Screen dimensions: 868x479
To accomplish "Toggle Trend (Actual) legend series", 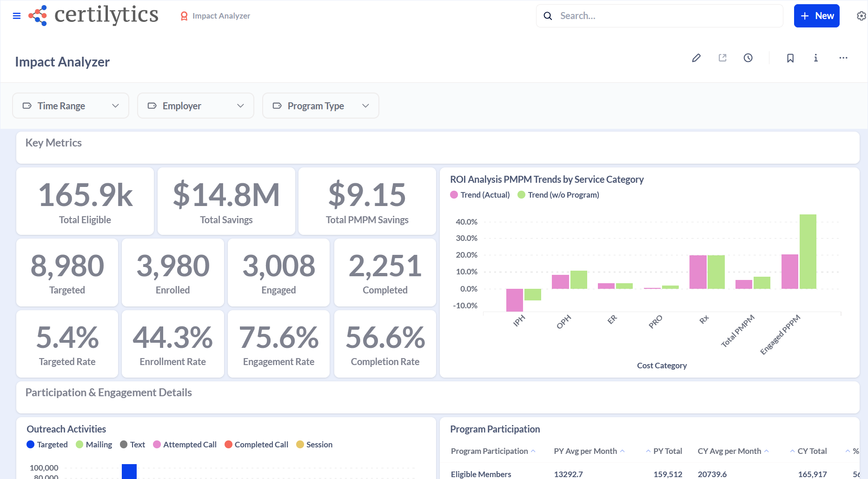I will click(480, 195).
